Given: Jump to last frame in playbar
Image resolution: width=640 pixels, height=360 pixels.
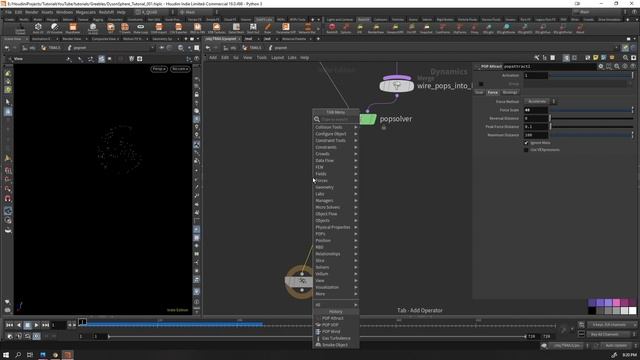Looking at the screenshot, I should click(x=45, y=325).
